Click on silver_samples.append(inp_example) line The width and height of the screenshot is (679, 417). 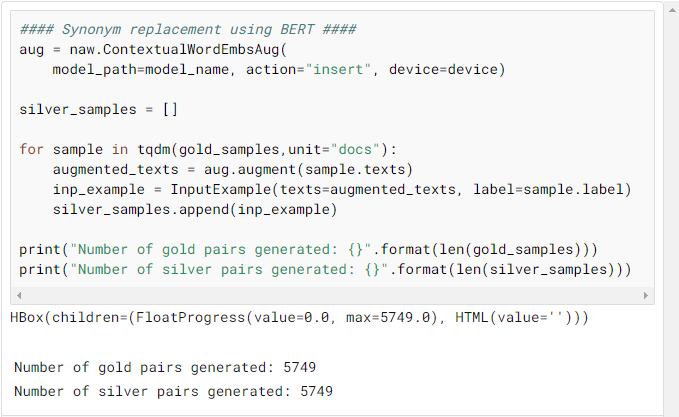coord(195,210)
